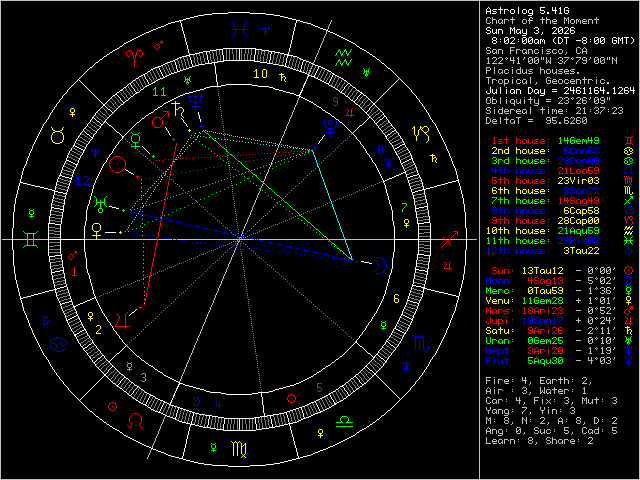Click the 'Sidereal time: 21:37:23' line
This screenshot has height=480, width=640.
point(554,111)
